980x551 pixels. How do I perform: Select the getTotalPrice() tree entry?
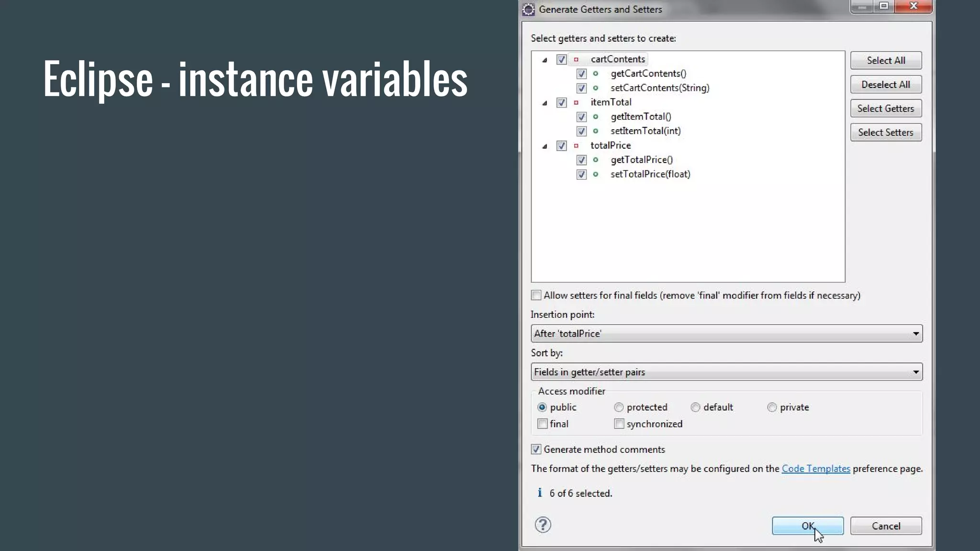coord(641,160)
